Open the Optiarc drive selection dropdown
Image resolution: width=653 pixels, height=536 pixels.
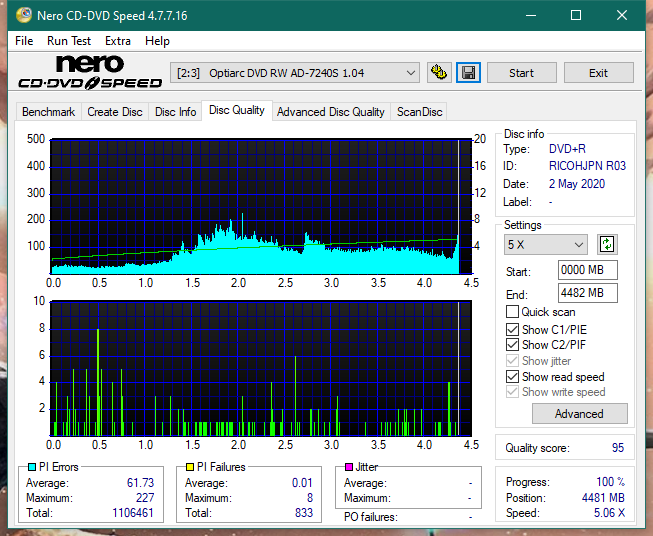pyautogui.click(x=294, y=73)
